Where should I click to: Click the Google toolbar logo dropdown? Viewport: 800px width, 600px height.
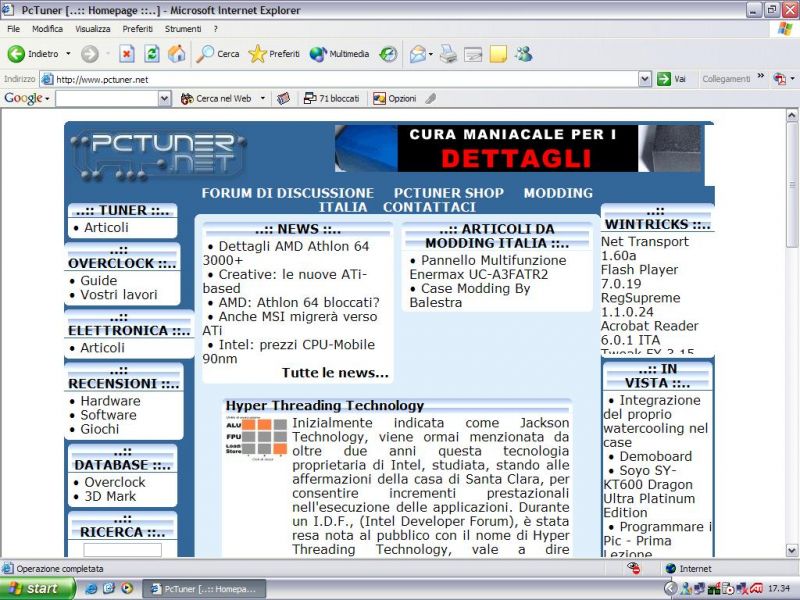pyautogui.click(x=27, y=98)
